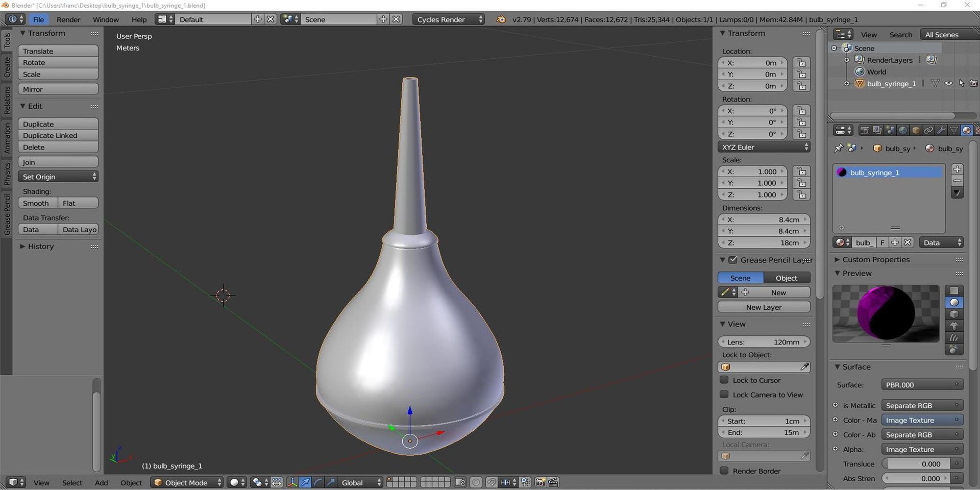980x490 pixels.
Task: Open the XYZ Euler rotation mode dropdown
Action: pyautogui.click(x=764, y=147)
